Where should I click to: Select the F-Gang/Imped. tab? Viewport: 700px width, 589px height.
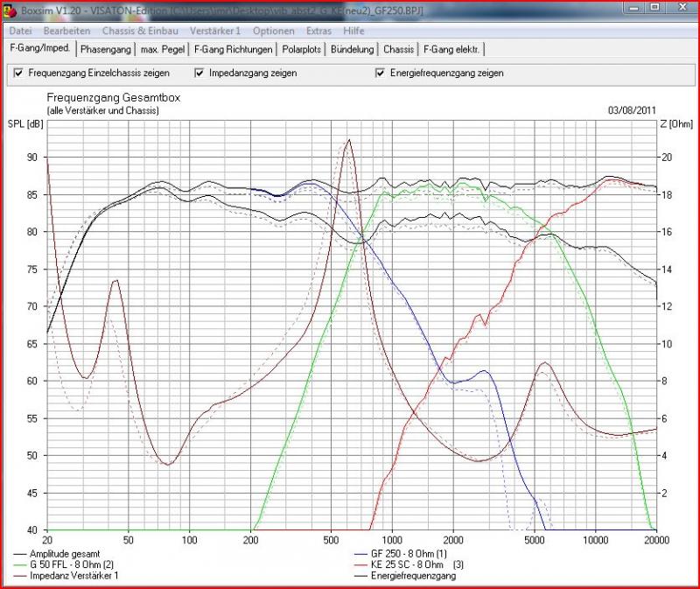[x=40, y=48]
